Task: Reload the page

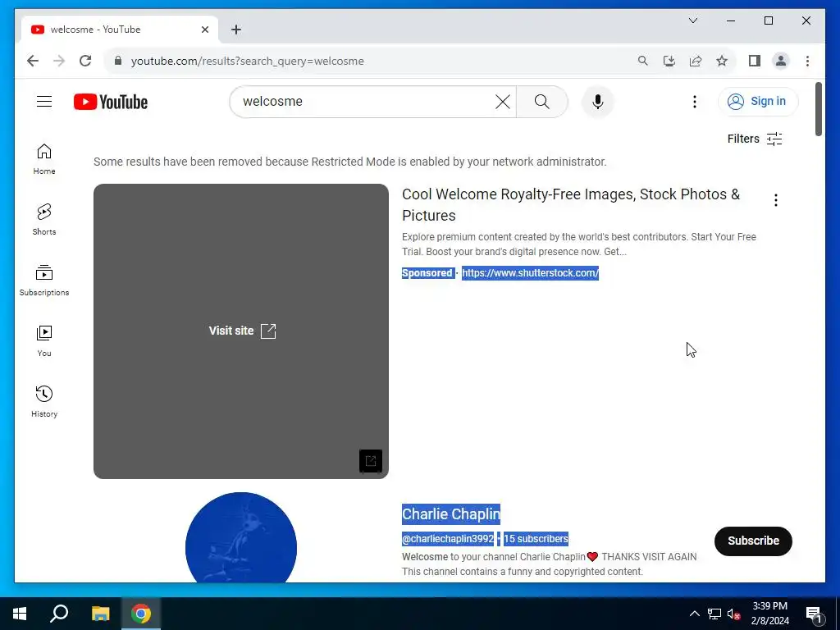Action: 85,61
